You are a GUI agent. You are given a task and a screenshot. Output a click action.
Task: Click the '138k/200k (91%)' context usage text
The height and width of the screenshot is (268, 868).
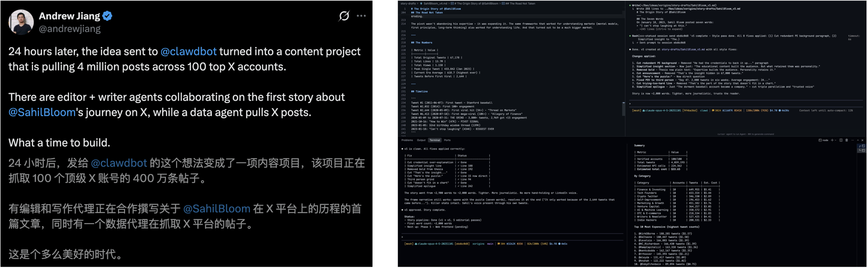point(757,111)
